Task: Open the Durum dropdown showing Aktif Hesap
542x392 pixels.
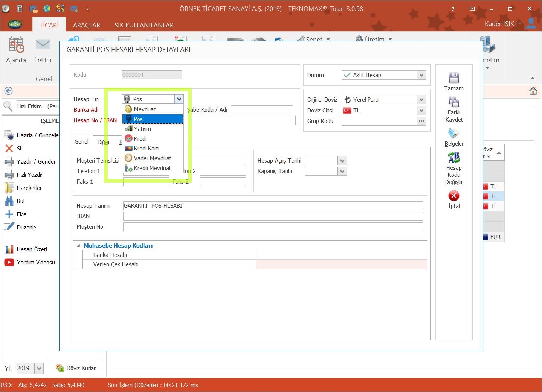Action: point(421,75)
